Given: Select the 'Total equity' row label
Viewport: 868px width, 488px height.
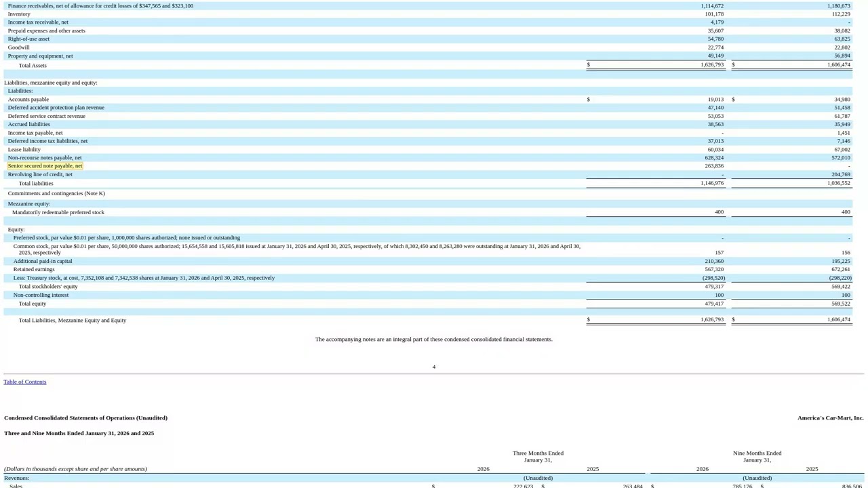Looking at the screenshot, I should (33, 304).
